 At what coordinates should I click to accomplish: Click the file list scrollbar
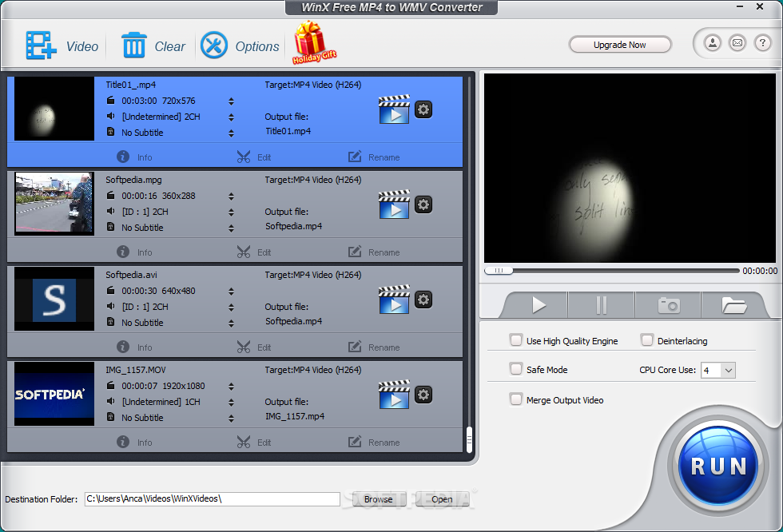pos(469,439)
